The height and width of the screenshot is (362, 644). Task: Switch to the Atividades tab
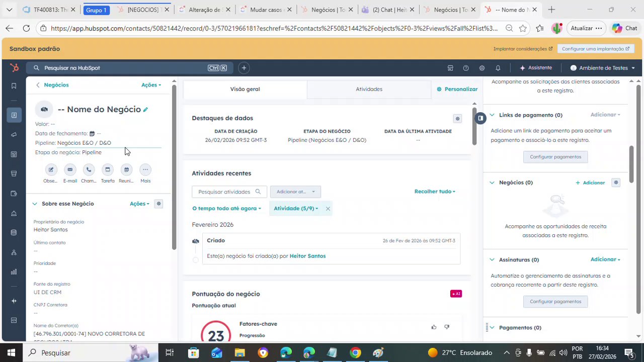coord(369,89)
